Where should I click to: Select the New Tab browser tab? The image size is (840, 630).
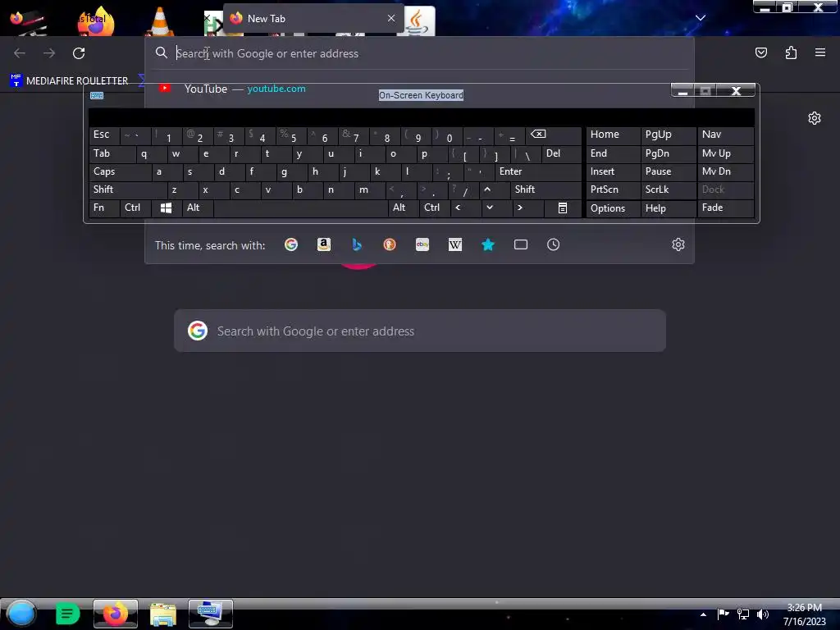point(313,19)
